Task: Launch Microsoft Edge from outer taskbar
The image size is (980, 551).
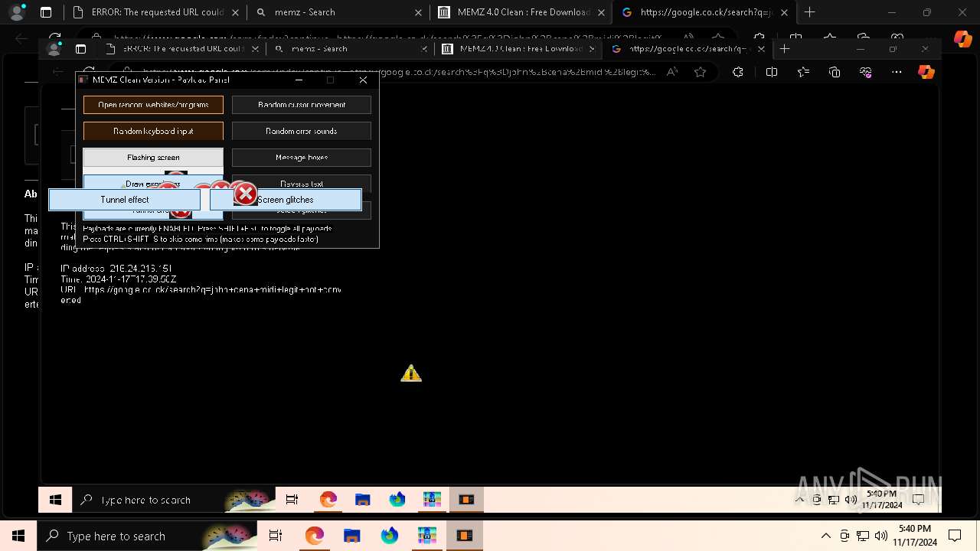Action: (314, 536)
